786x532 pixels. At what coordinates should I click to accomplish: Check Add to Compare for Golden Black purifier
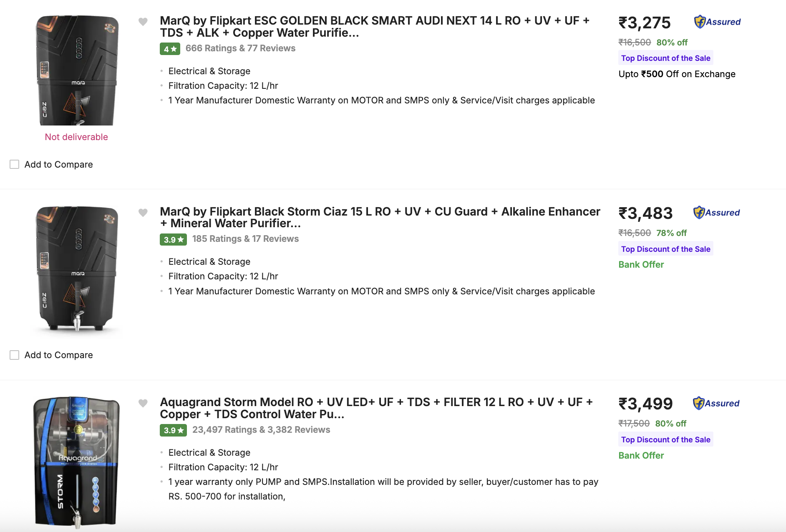click(15, 164)
